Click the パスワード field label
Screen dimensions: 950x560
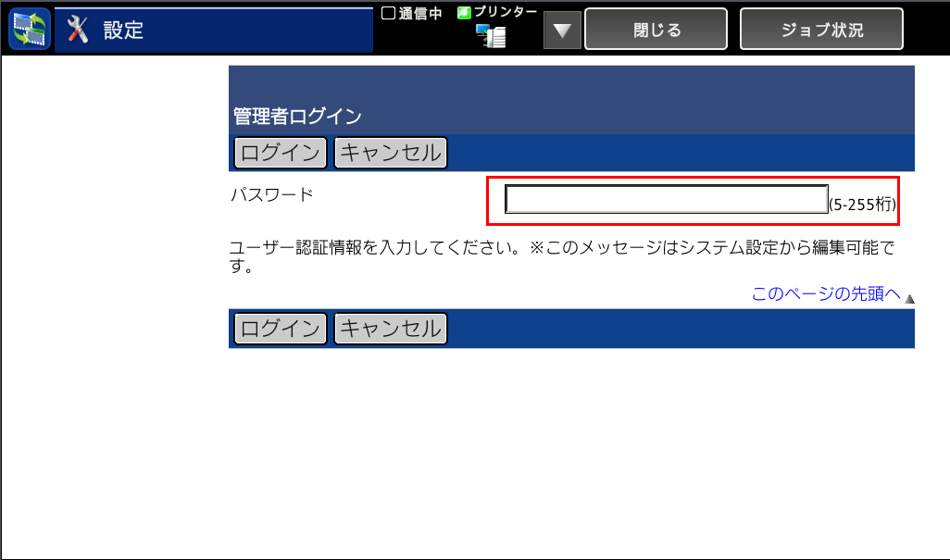click(x=271, y=194)
